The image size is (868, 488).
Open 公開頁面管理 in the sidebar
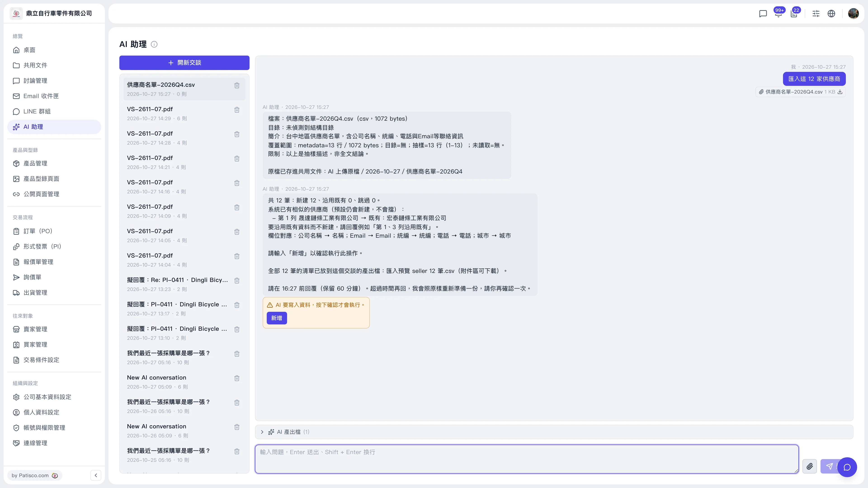pos(54,194)
